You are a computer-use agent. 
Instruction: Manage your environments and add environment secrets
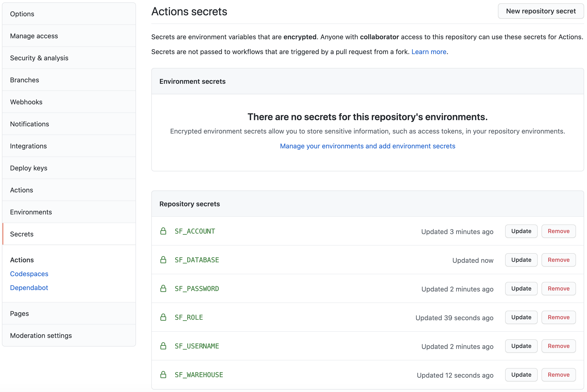pos(367,146)
